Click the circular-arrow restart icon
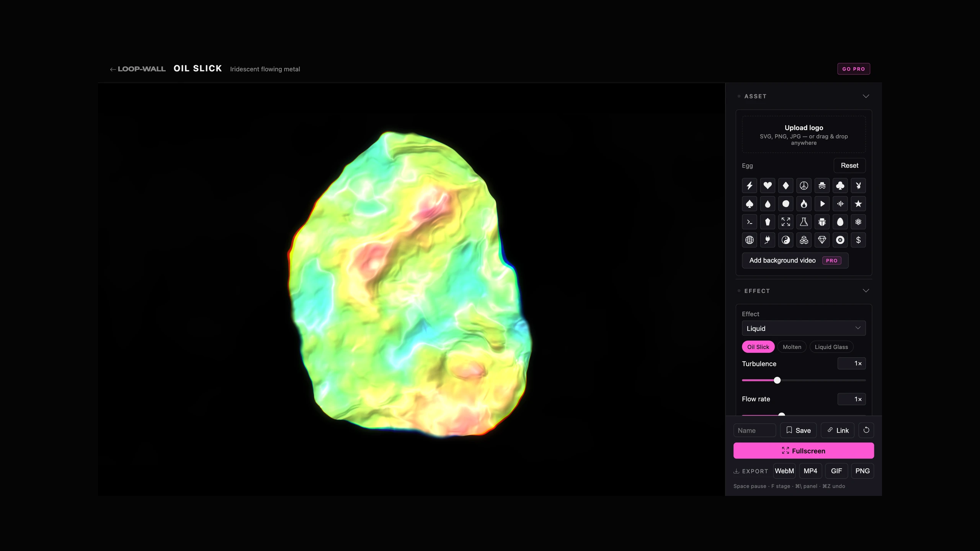 (x=866, y=430)
